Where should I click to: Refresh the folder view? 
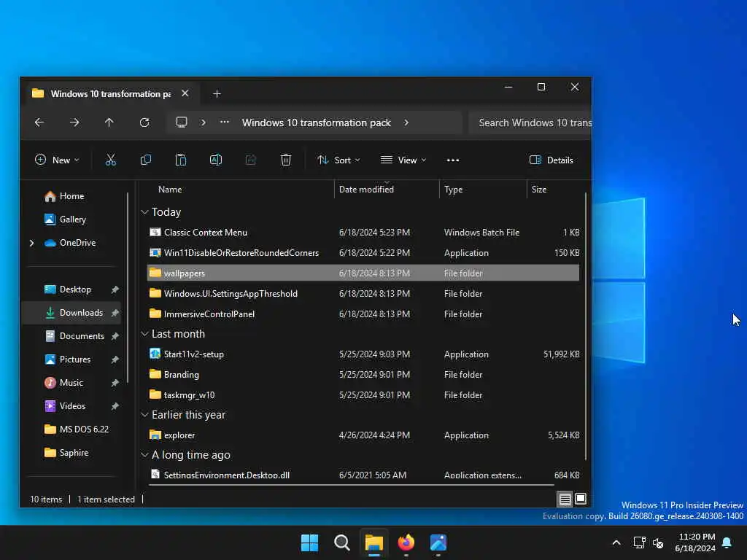(x=144, y=122)
